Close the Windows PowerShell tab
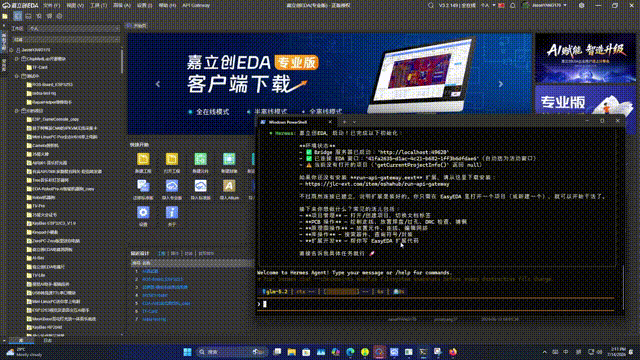The width and height of the screenshot is (640, 360). (330, 122)
